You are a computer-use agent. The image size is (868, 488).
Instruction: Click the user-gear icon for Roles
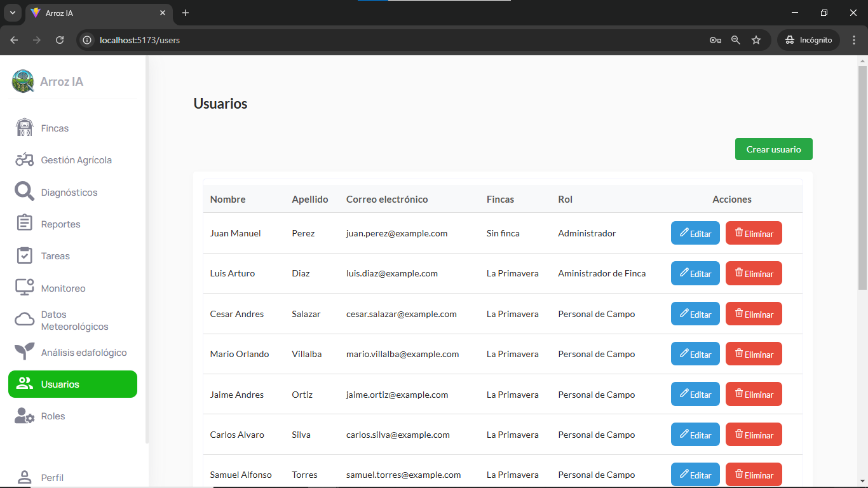coord(25,416)
